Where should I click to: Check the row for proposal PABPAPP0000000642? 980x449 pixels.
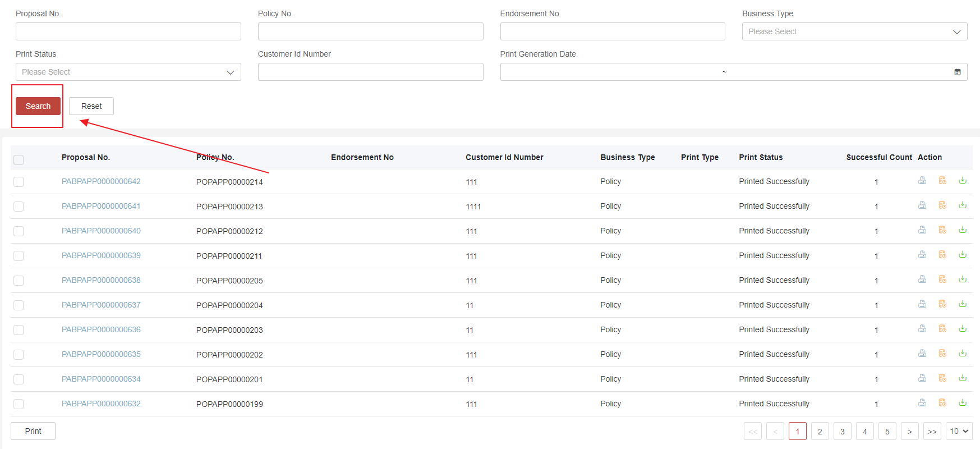point(19,182)
